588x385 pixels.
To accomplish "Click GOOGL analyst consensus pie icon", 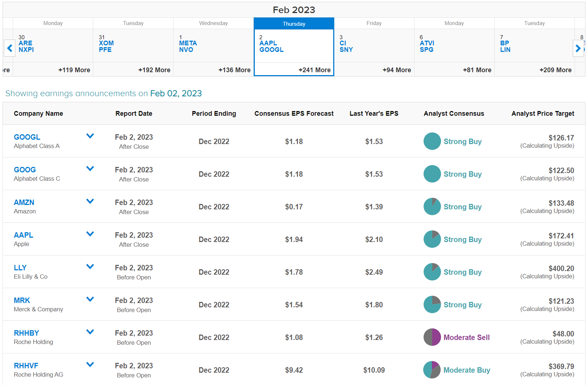I will pos(432,141).
